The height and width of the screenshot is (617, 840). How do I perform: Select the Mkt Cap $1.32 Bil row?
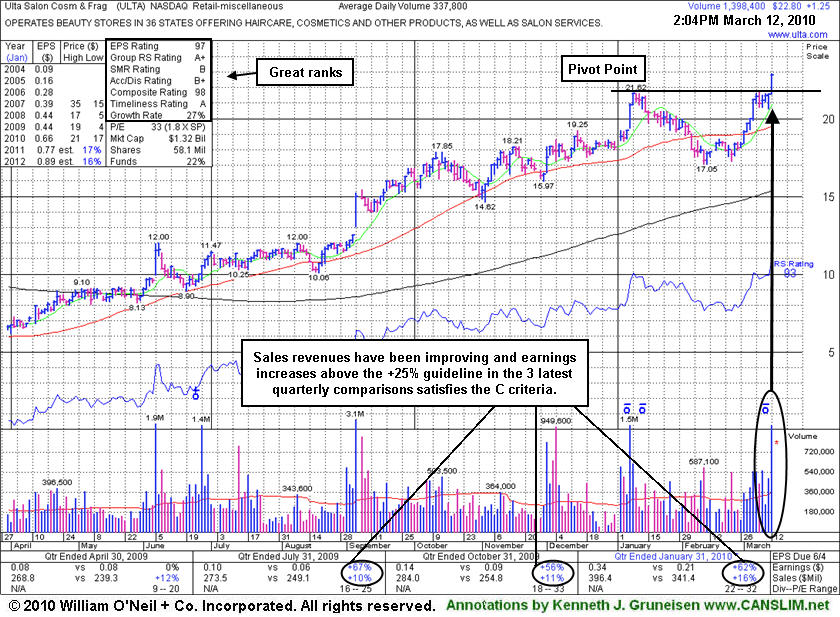(x=158, y=139)
